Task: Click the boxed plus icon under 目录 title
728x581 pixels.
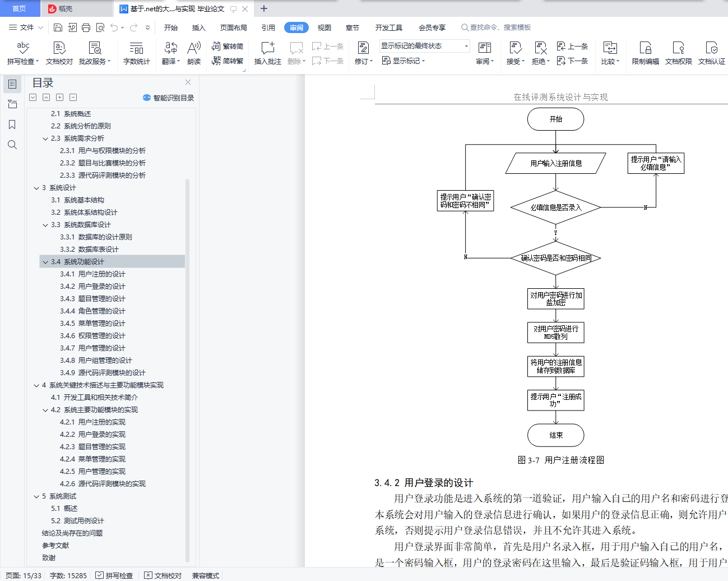Action: [60, 98]
